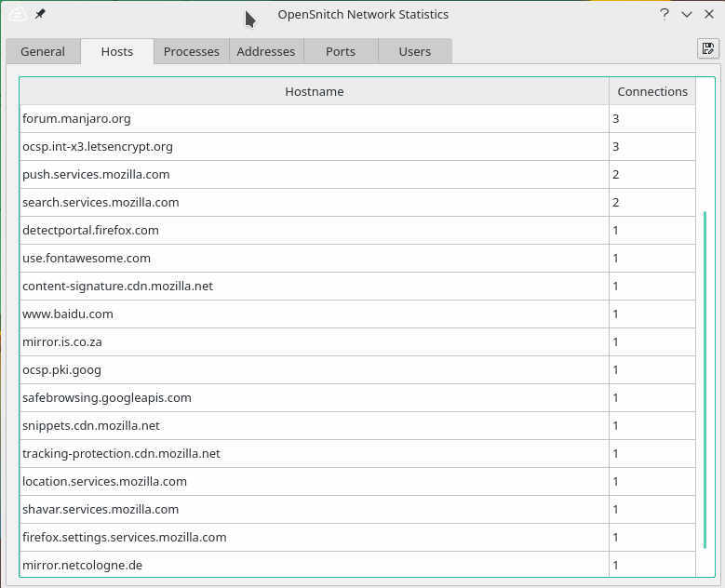Click push.services.mozilla.com entry

[96, 175]
